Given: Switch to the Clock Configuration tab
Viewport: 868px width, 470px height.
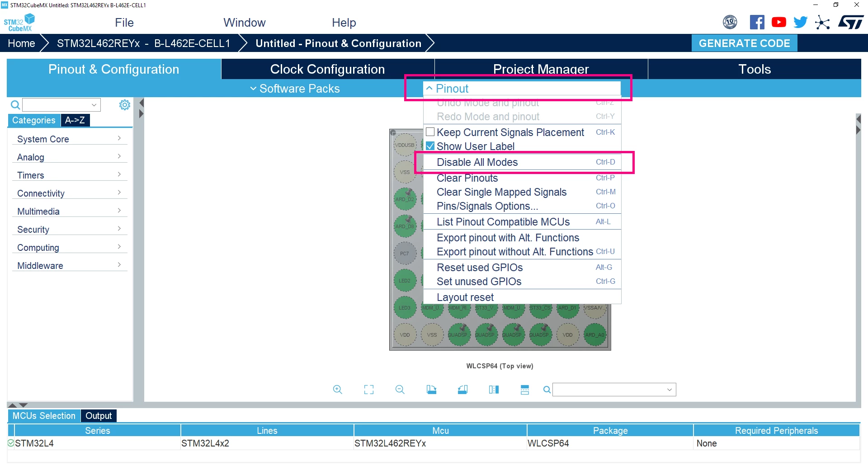Looking at the screenshot, I should click(327, 69).
